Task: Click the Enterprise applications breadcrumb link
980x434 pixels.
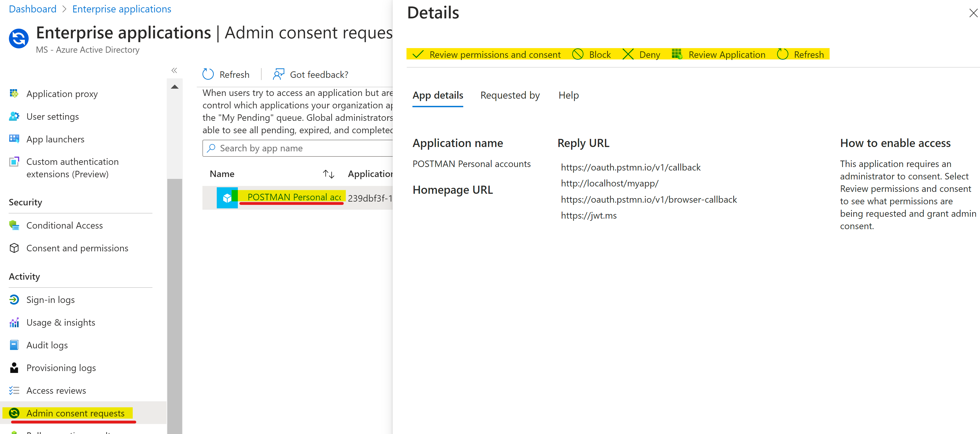Action: (x=122, y=9)
